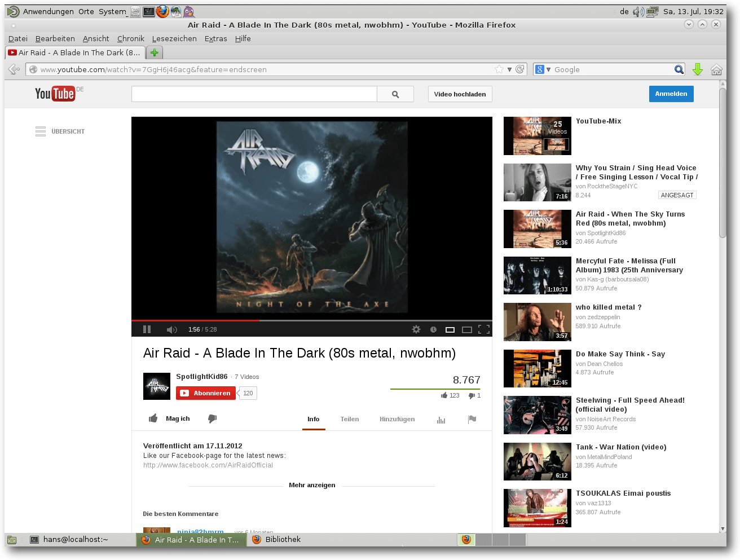The image size is (740, 560).
Task: Click the Video hochladen button
Action: tap(460, 94)
